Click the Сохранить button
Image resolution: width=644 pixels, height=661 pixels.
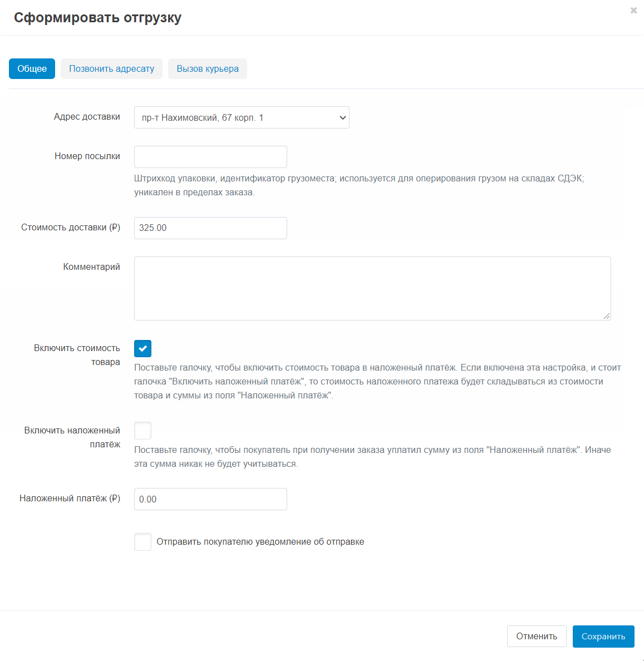tap(603, 637)
